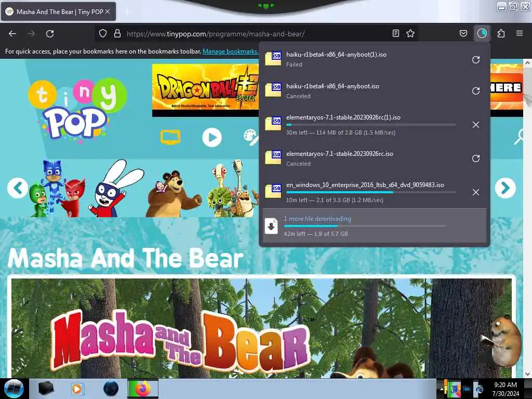
Task: Click the play video icon on Tiny Pop
Action: pos(212,137)
